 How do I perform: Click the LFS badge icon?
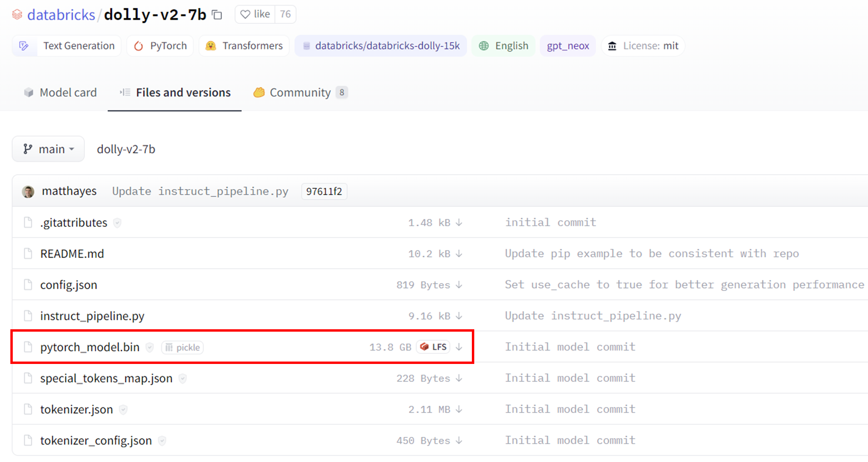(434, 347)
